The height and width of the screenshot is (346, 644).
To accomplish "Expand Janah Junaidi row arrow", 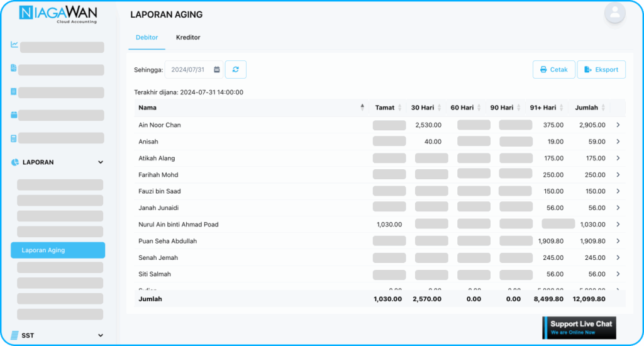I will point(618,208).
